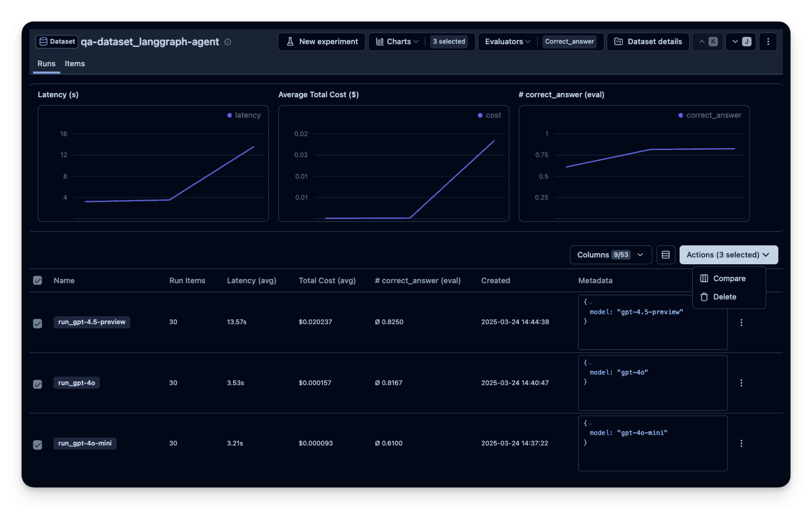This screenshot has width=812, height=509.
Task: Click the K avatar navigation button
Action: pos(707,41)
